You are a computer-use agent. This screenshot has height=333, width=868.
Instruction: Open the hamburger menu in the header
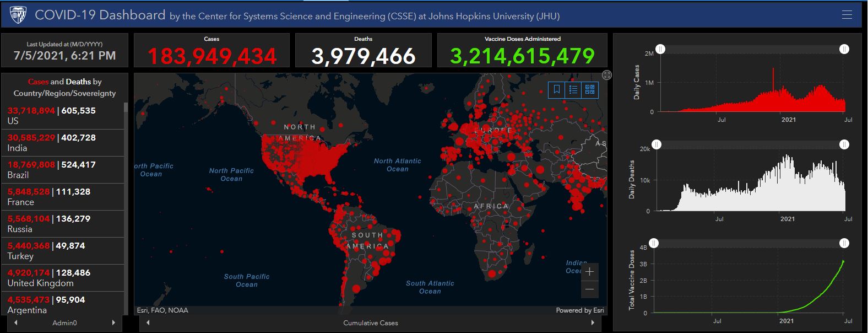[x=847, y=15]
